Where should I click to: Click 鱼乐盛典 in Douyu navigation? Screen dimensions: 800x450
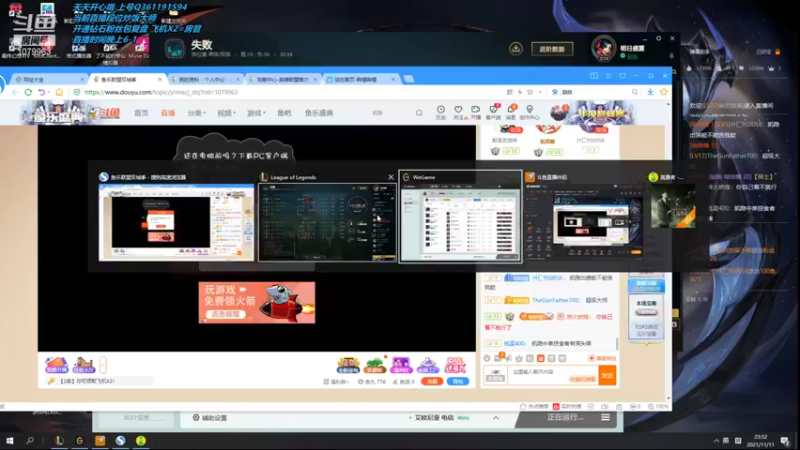point(319,113)
